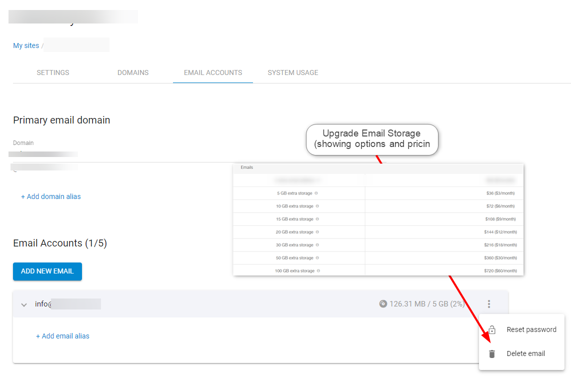Select the 100 GB extra storage row
This screenshot has height=392, width=571.
coord(378,270)
